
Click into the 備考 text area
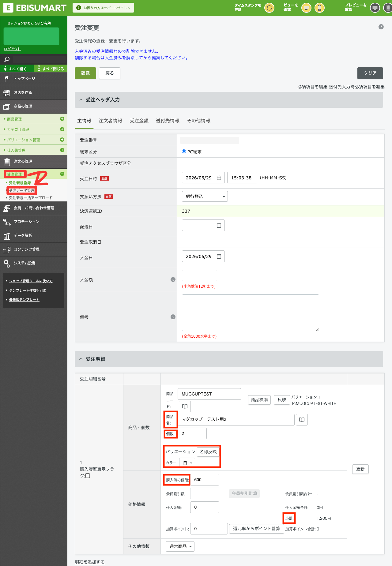pyautogui.click(x=251, y=313)
